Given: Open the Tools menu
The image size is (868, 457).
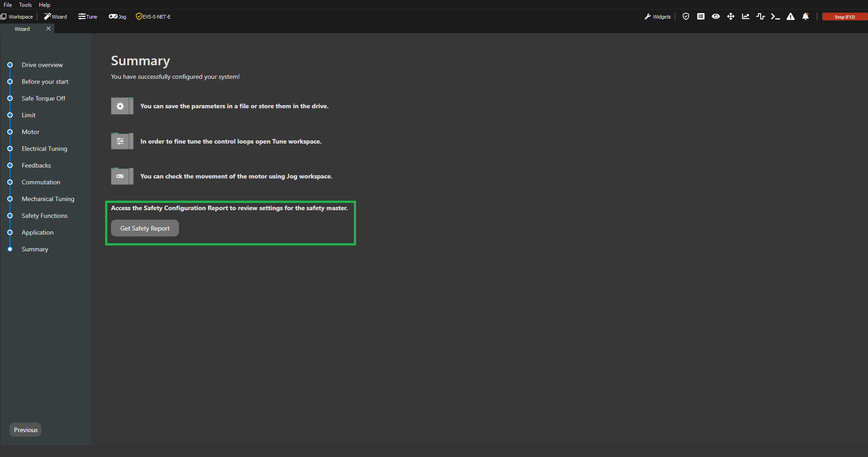Looking at the screenshot, I should (25, 5).
